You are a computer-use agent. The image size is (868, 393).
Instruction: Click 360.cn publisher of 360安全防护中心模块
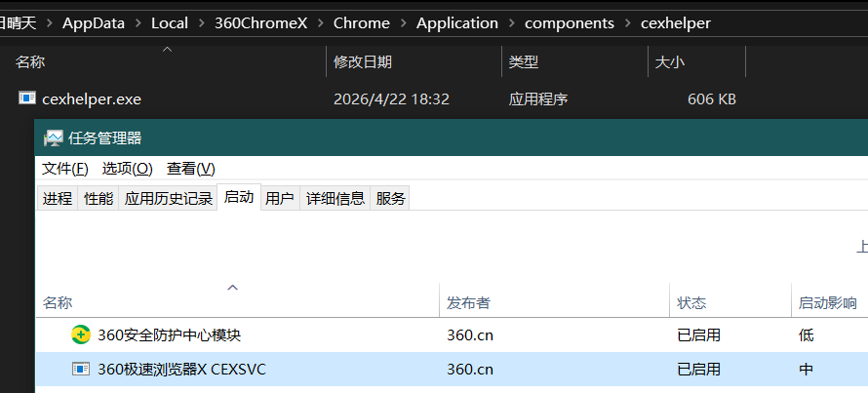click(470, 335)
